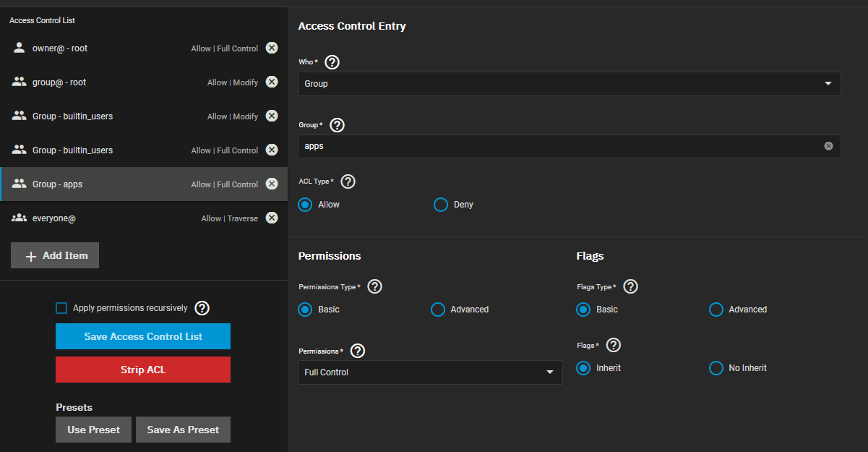The height and width of the screenshot is (452, 868).
Task: Remove the owner@ - root ACL entry
Action: point(272,48)
